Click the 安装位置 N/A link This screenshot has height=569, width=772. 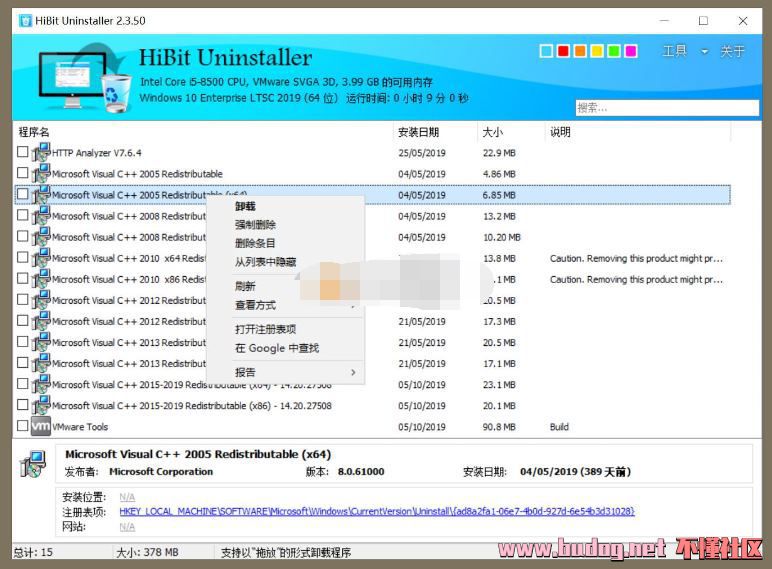127,497
